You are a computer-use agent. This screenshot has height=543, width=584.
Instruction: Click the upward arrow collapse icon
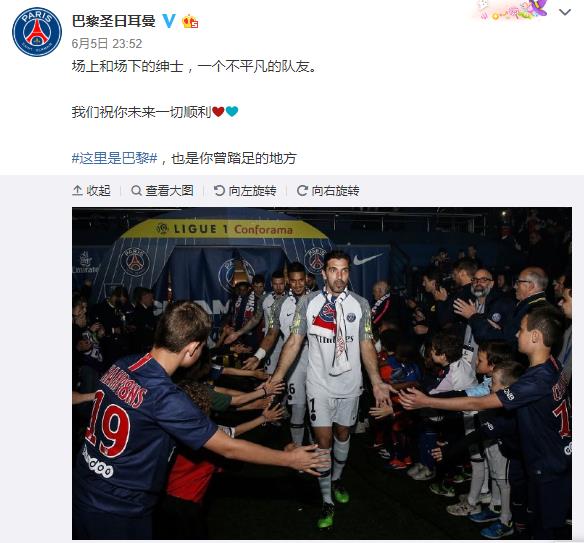[77, 191]
